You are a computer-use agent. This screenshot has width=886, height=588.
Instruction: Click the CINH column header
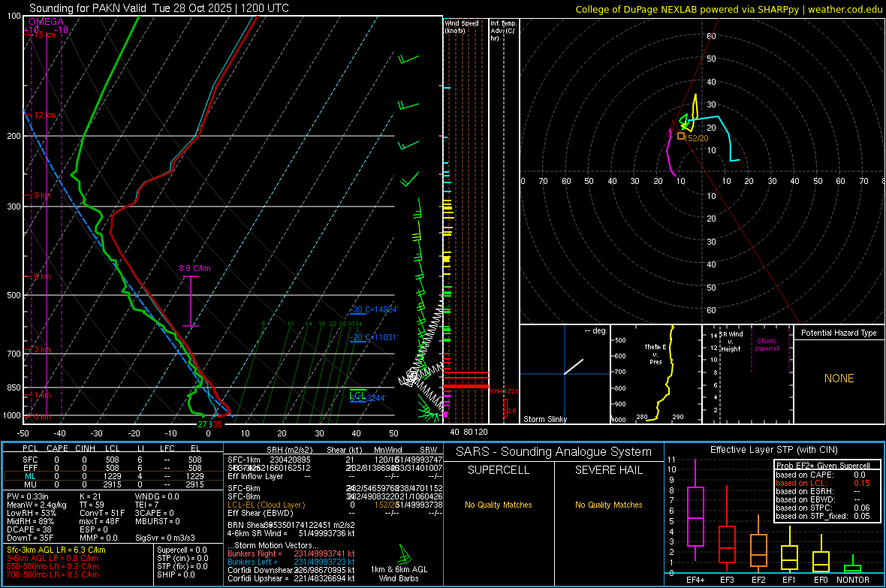pyautogui.click(x=86, y=448)
